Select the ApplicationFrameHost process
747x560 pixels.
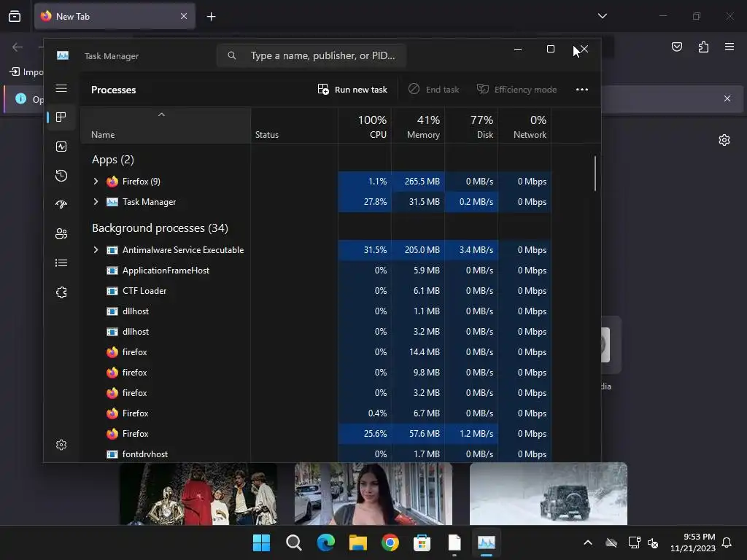(317, 270)
